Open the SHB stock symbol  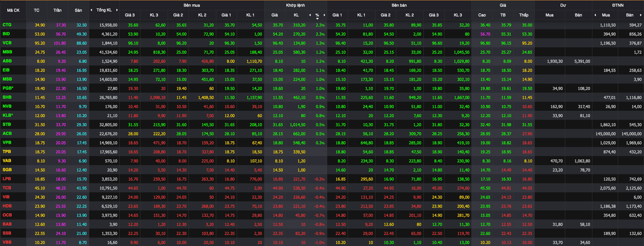tap(7, 97)
